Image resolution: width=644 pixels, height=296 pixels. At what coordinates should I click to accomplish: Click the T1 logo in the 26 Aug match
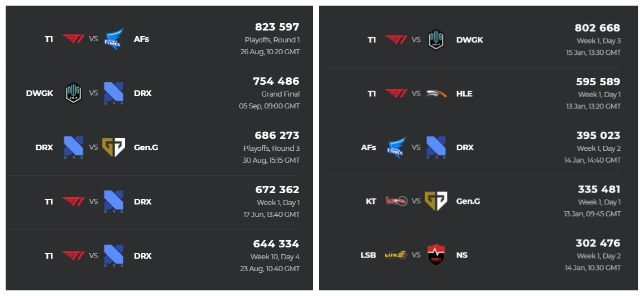click(74, 39)
